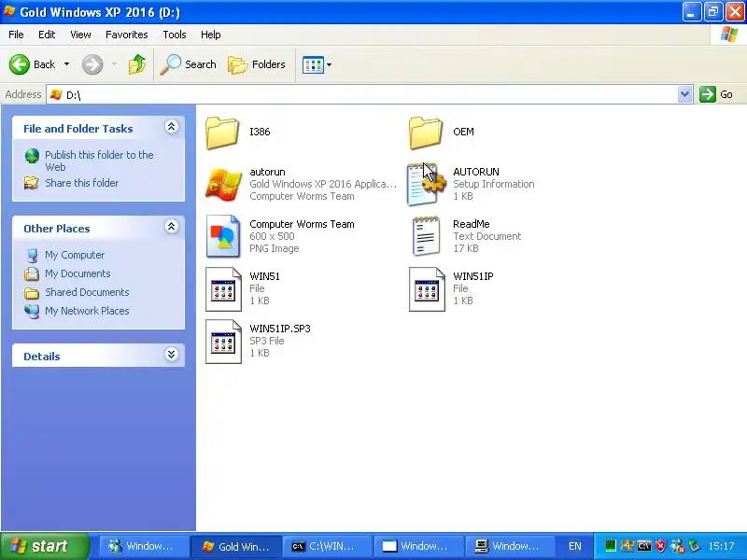
Task: Click the Publish to Web globe icon
Action: [x=32, y=156]
